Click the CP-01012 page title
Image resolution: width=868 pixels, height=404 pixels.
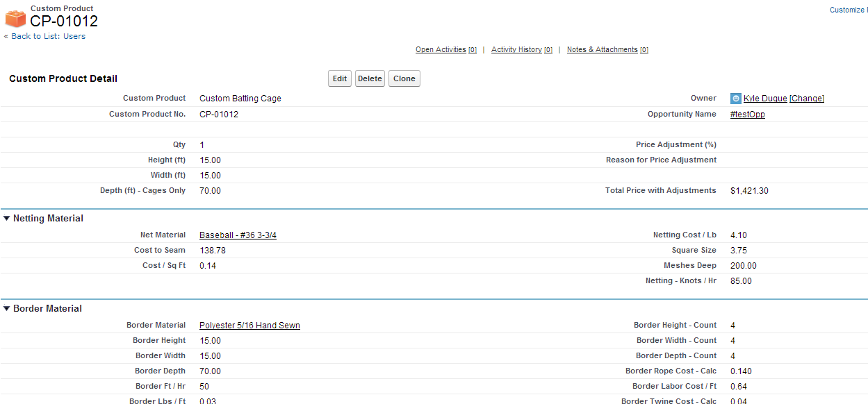click(64, 22)
